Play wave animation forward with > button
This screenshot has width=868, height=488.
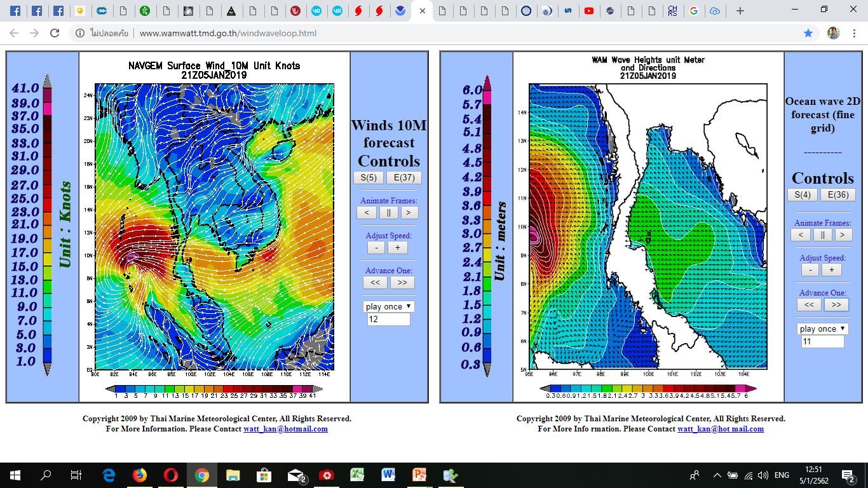point(843,235)
